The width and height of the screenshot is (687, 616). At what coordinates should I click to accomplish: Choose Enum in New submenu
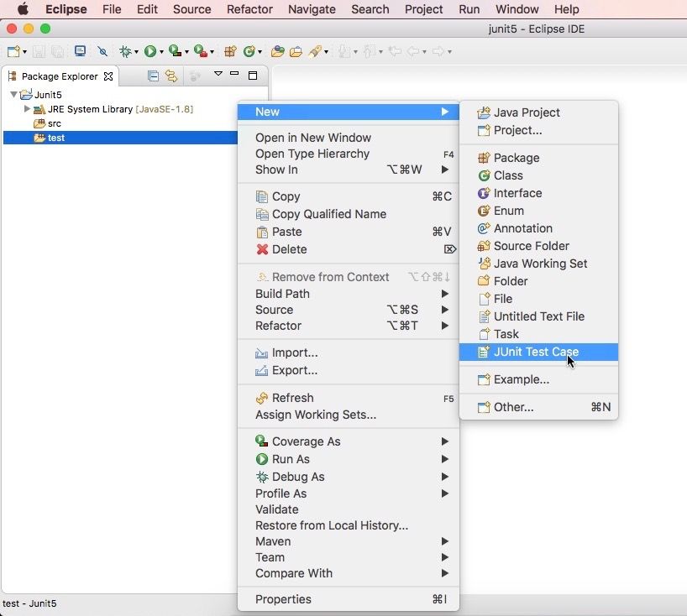pyautogui.click(x=538, y=211)
